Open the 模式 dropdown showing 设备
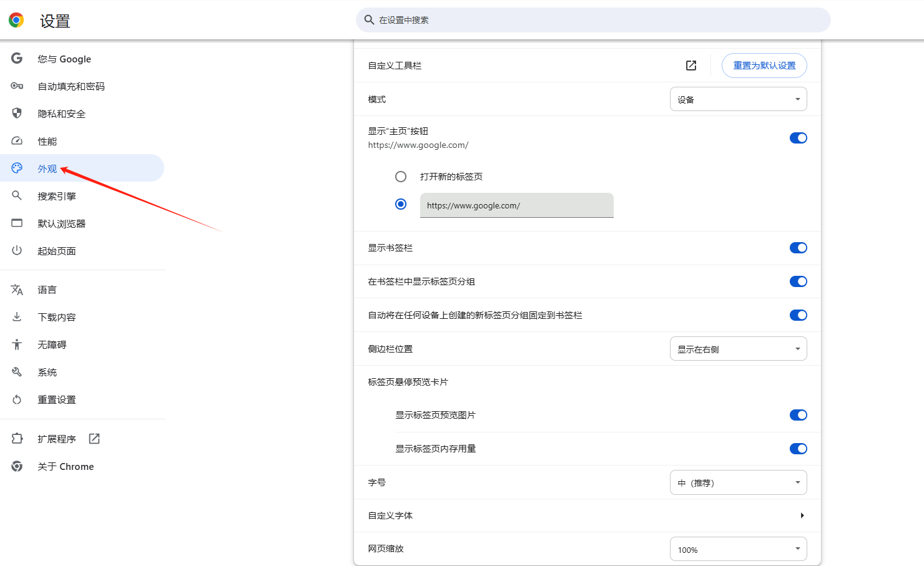Viewport: 924px width, 566px height. coord(739,99)
